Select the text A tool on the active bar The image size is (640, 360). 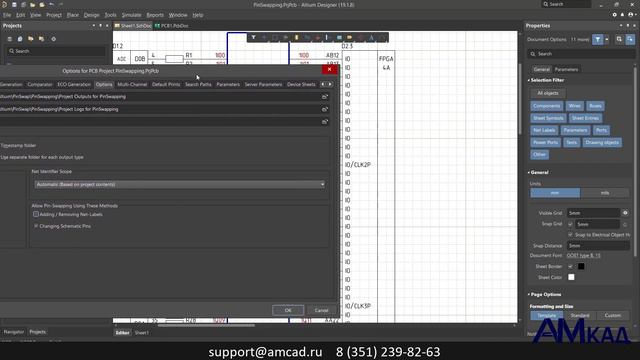click(x=371, y=38)
